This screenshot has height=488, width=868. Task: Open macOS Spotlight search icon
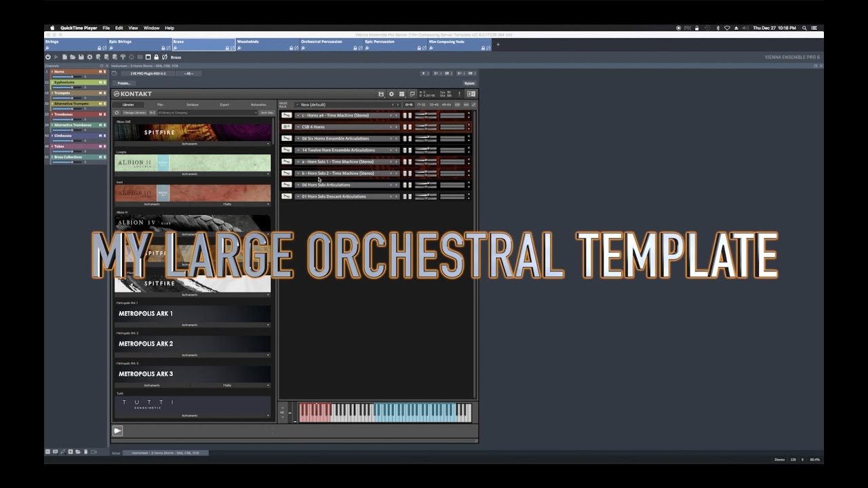coord(804,28)
